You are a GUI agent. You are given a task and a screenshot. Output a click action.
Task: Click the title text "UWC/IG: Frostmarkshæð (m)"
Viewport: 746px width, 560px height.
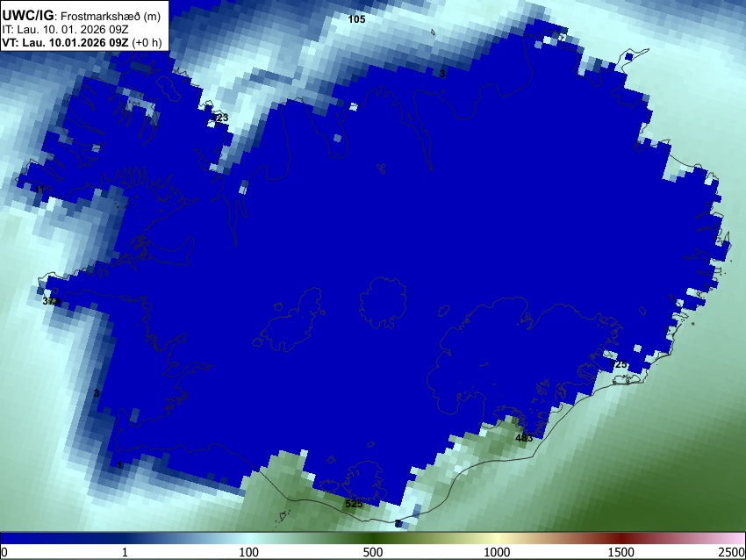[x=82, y=16]
